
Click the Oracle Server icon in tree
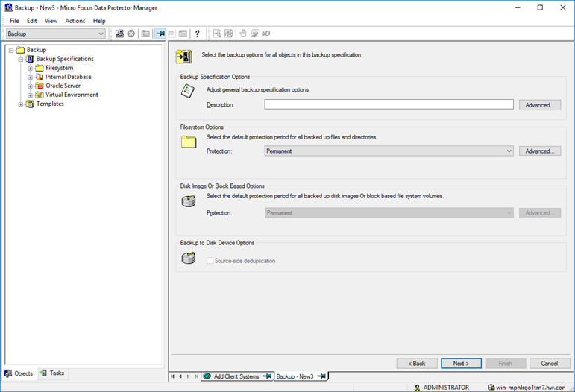pyautogui.click(x=40, y=86)
